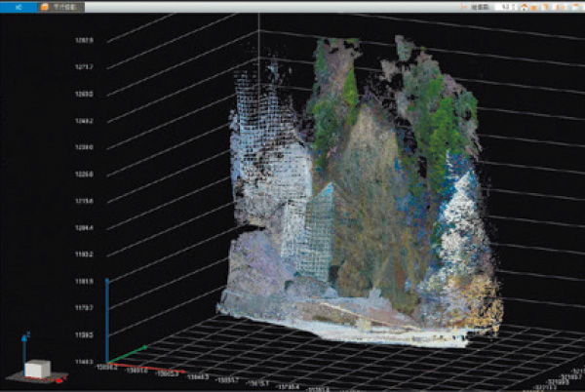Viewport: 585px width, 392px height.
Task: Click the white orientation cube in the bottom-left corner
Action: tap(37, 370)
